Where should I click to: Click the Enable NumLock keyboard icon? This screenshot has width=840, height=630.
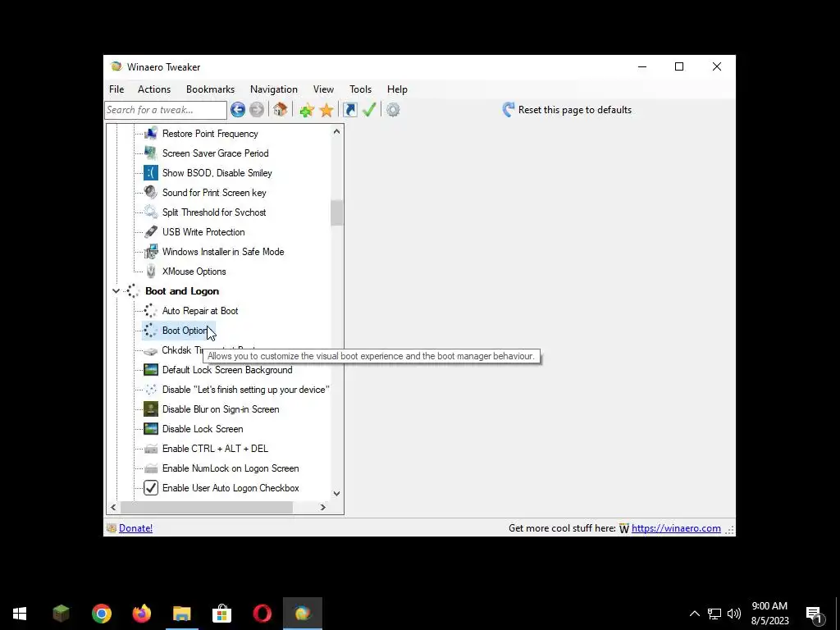tap(151, 468)
